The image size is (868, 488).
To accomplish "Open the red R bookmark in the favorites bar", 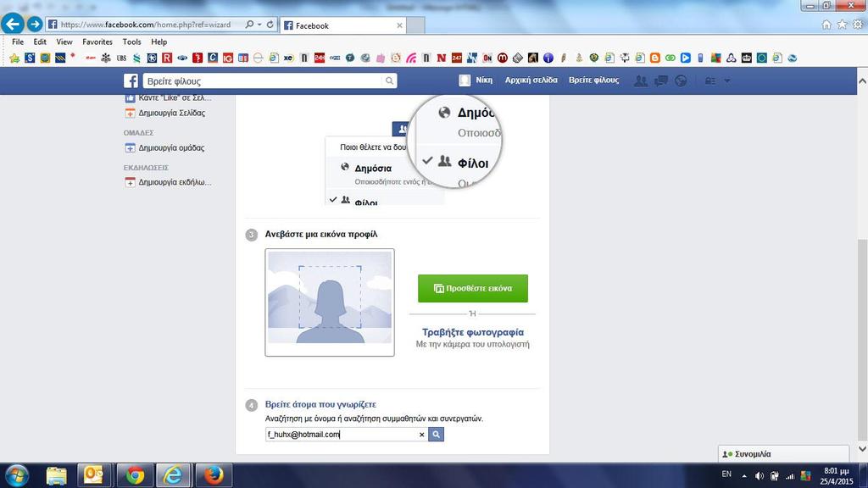I will point(167,58).
